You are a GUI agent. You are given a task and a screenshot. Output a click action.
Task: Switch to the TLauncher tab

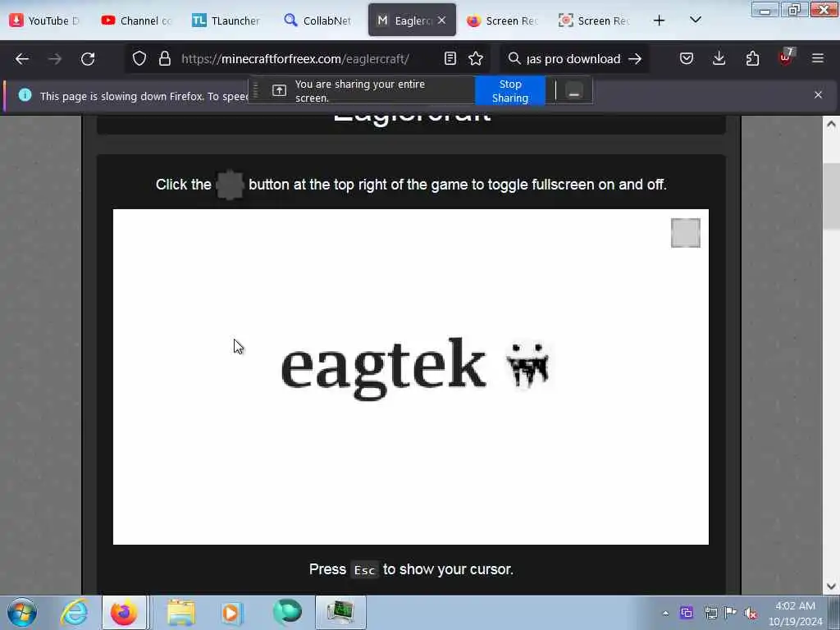[227, 21]
